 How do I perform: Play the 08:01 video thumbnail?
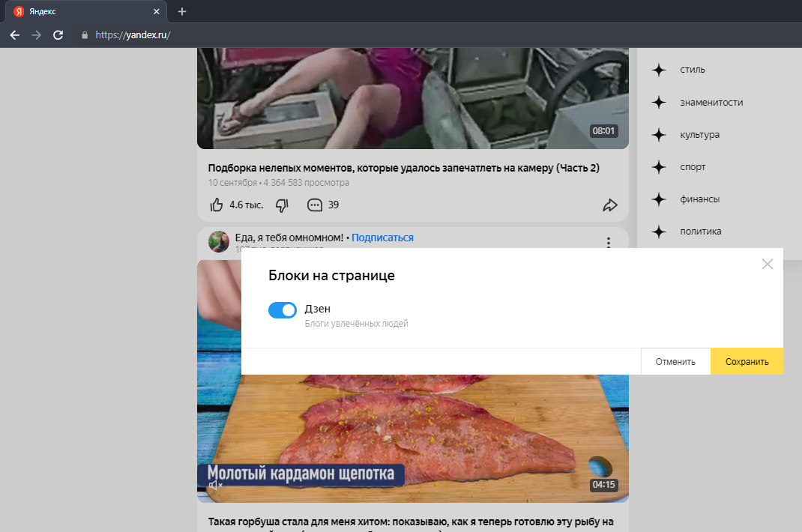[x=413, y=98]
